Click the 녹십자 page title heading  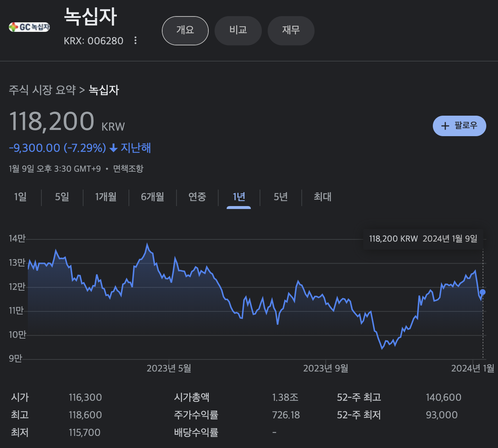coord(90,17)
